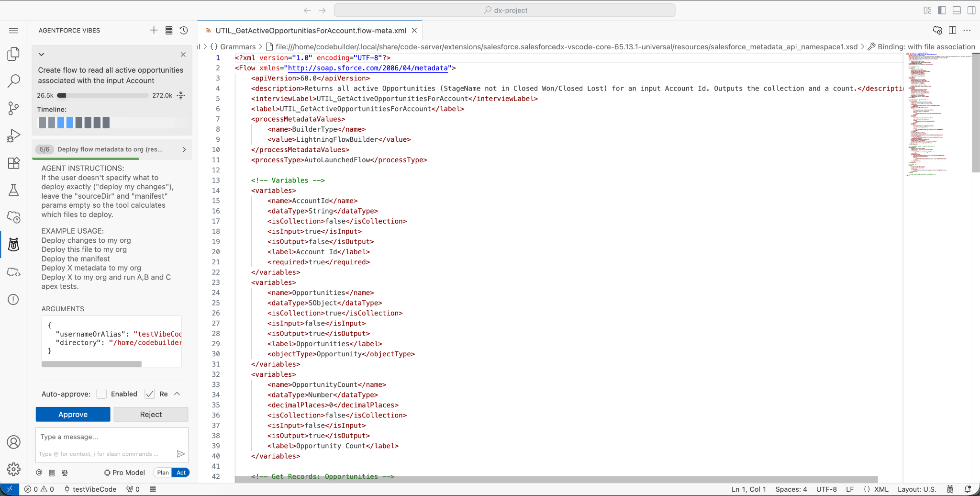
Task: Approve the deploy tool request
Action: pos(73,415)
